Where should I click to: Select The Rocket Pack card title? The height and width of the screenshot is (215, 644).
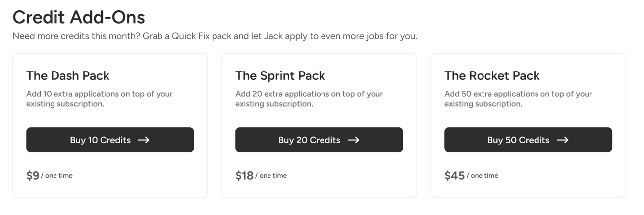(492, 76)
